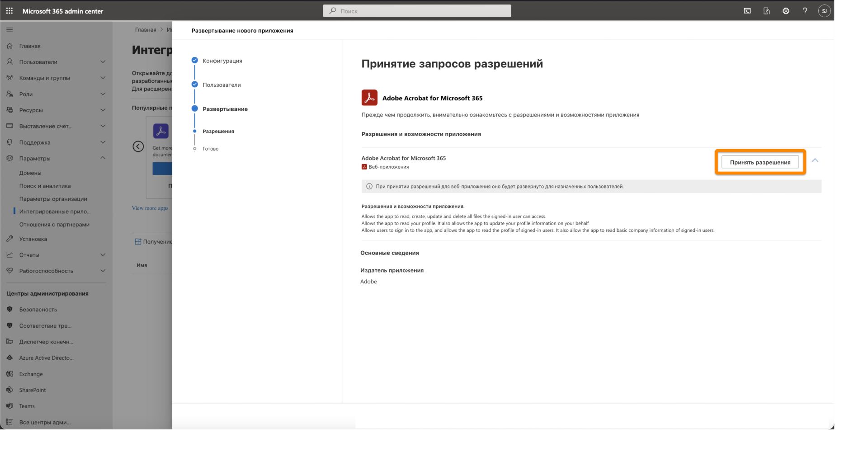The width and height of the screenshot is (868, 466).
Task: Click the Принять разрешения button
Action: [x=760, y=162]
